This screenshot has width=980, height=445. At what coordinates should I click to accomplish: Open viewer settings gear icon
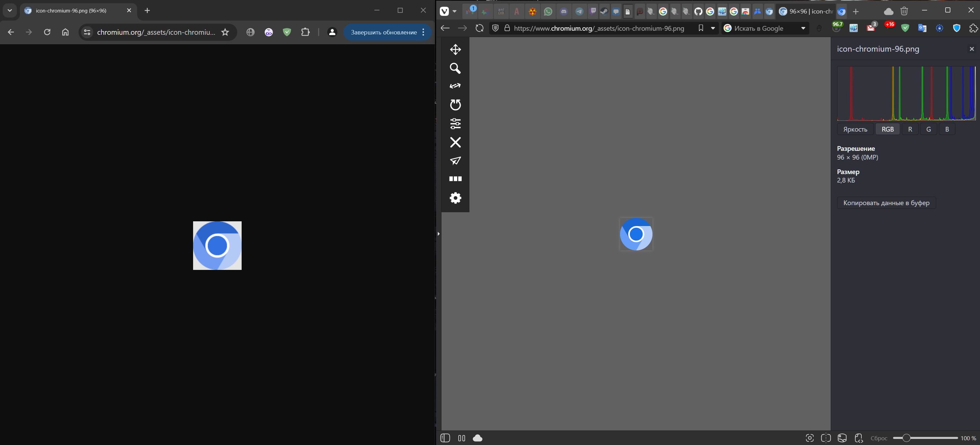(455, 198)
